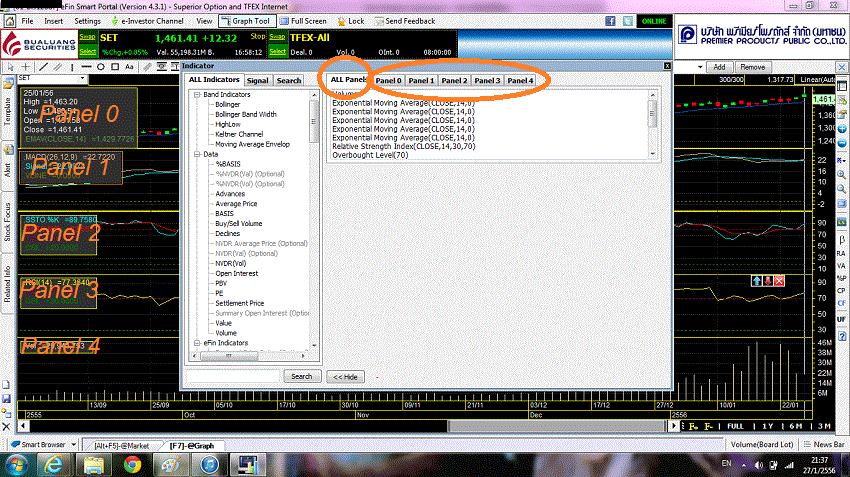Select the rectangle drawing tool
The image size is (850, 477).
coord(115,67)
